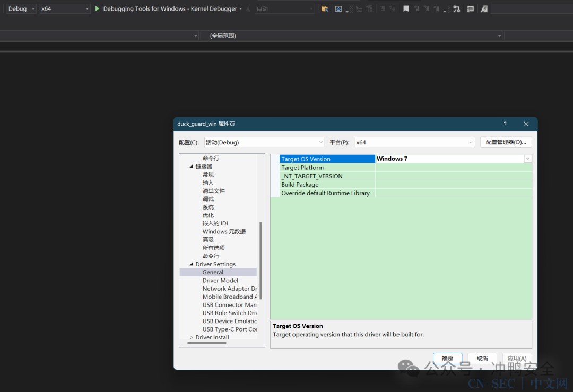
Task: Click the speech-bubble icon near the toolbar's right end
Action: point(470,9)
